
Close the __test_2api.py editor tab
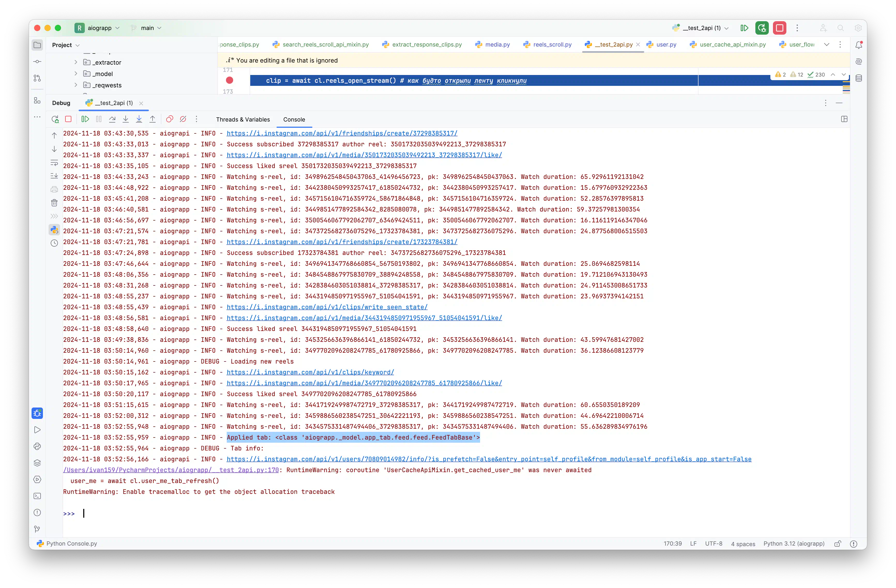point(638,44)
